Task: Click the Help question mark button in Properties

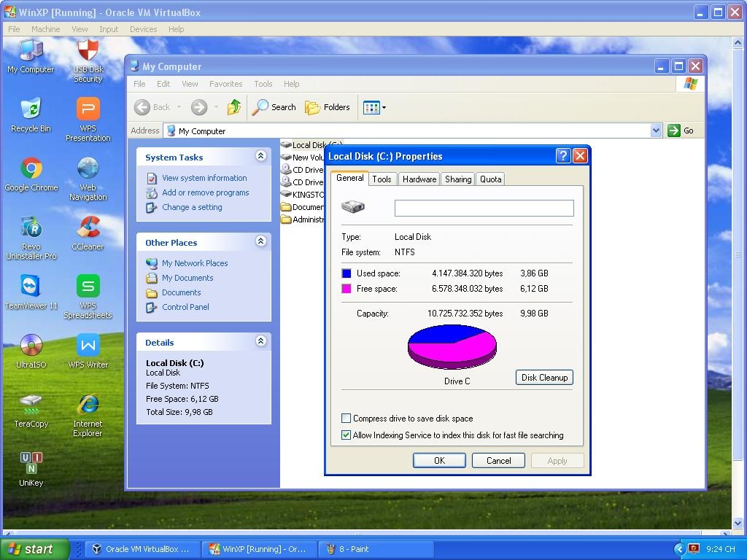Action: click(x=562, y=156)
